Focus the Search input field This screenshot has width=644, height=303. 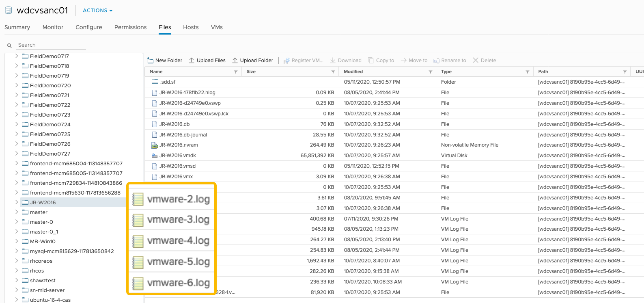pos(51,45)
